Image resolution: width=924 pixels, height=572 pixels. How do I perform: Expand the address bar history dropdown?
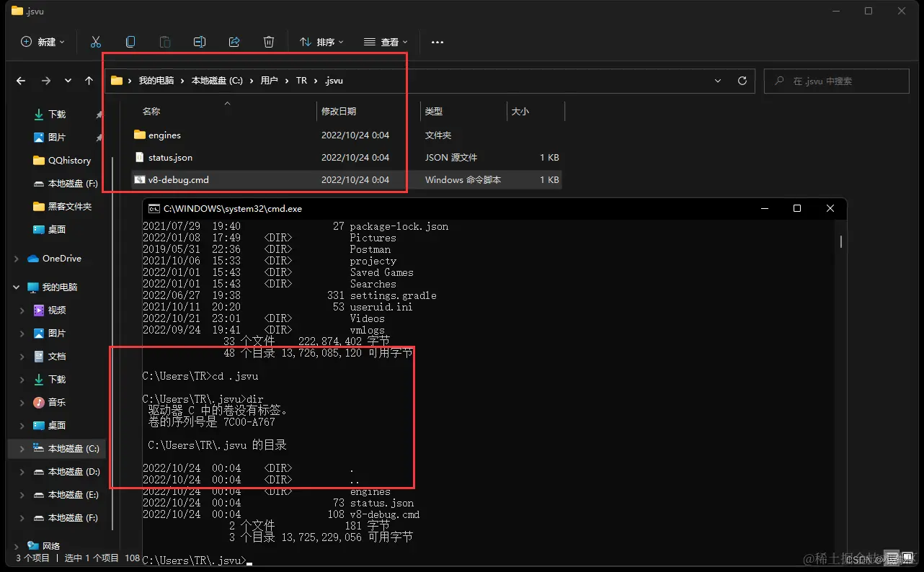[717, 81]
